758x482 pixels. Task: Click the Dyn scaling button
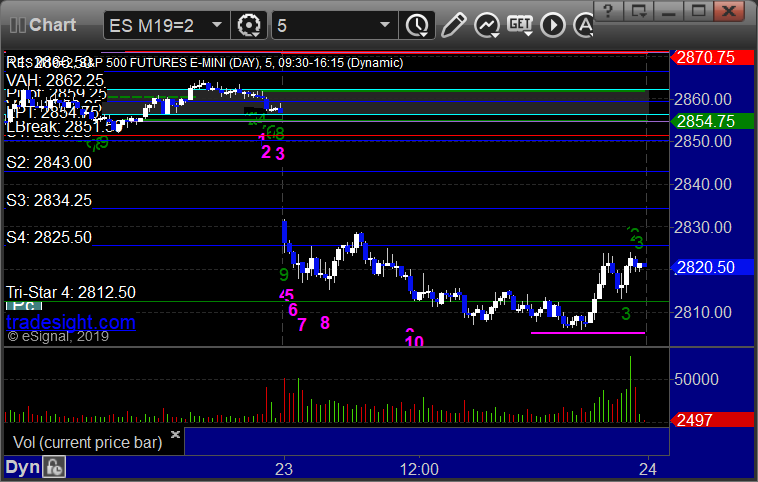click(x=22, y=467)
